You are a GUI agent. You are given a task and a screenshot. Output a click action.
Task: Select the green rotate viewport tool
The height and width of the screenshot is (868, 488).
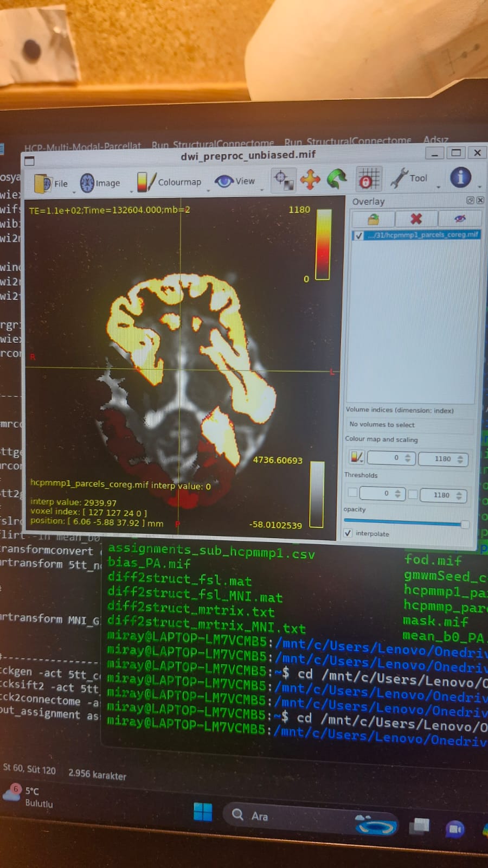click(x=336, y=179)
